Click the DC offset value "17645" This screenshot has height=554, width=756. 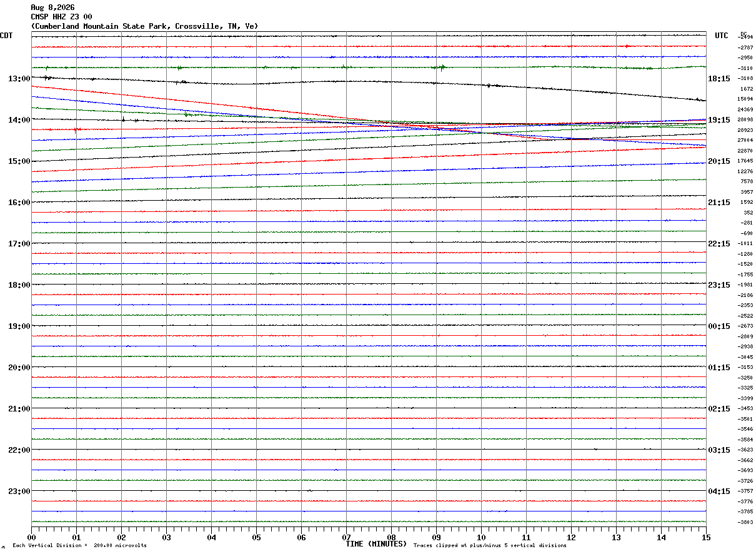pos(745,161)
